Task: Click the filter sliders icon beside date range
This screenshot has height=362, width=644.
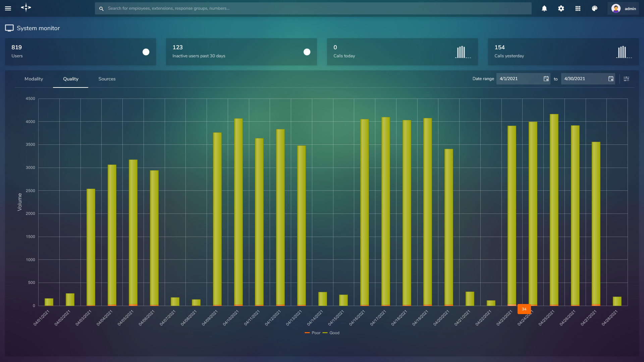Action: [627, 79]
